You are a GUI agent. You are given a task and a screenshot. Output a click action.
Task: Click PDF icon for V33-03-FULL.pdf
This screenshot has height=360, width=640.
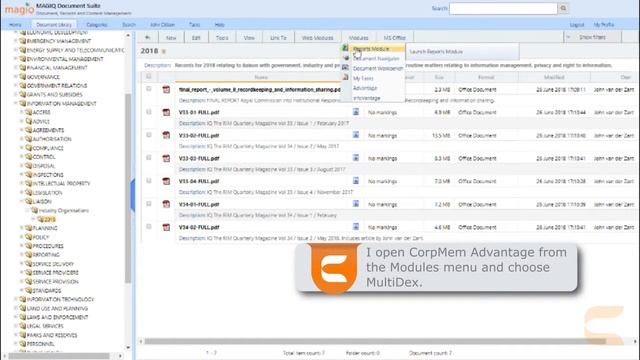pos(166,158)
